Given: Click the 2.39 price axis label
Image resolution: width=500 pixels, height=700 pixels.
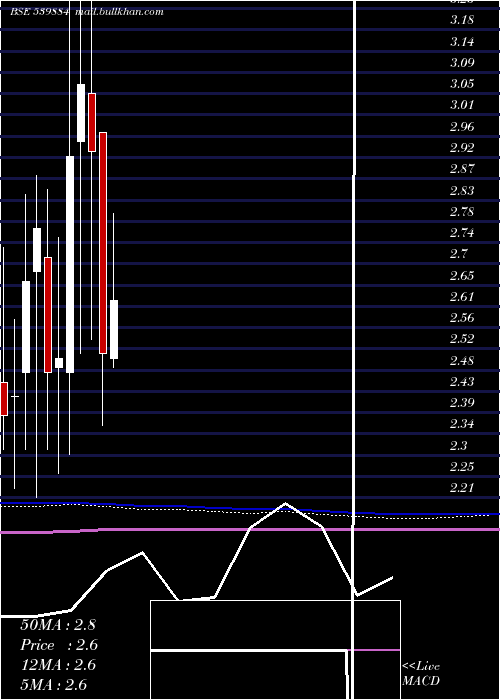Looking at the screenshot, I should [x=462, y=403].
